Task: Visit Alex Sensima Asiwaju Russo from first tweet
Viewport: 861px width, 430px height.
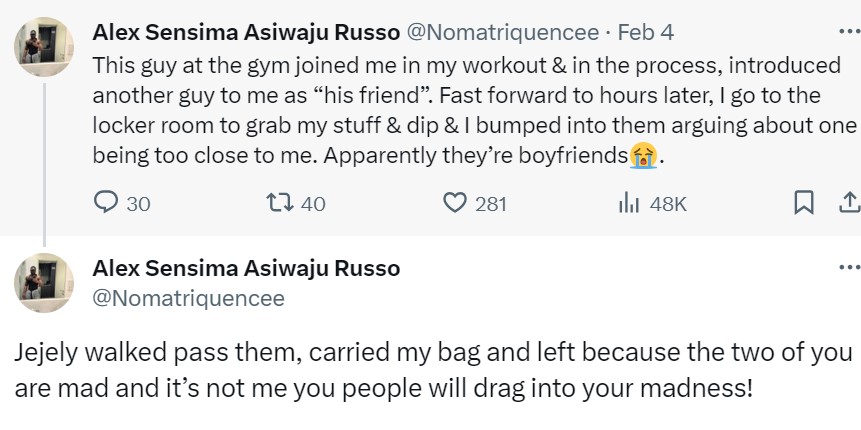Action: point(245,32)
